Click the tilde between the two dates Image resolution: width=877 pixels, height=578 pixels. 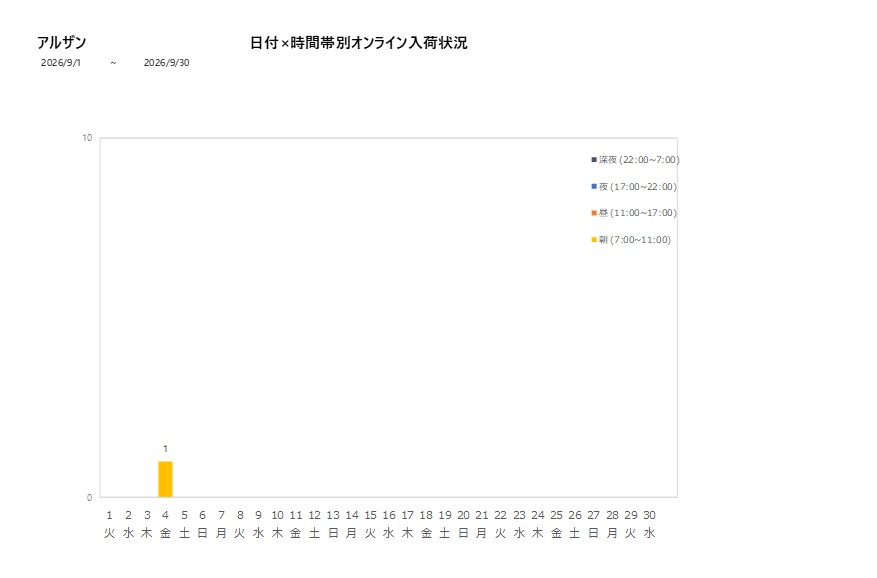[114, 63]
